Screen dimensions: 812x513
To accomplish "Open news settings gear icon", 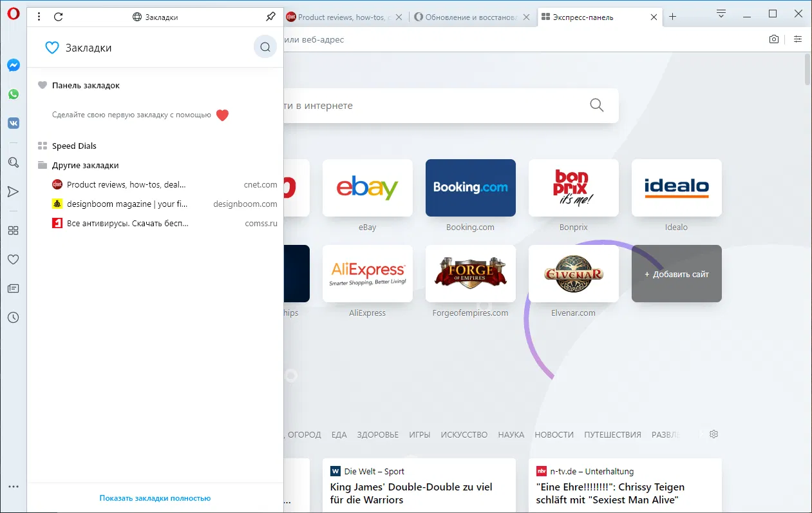I will (x=713, y=434).
